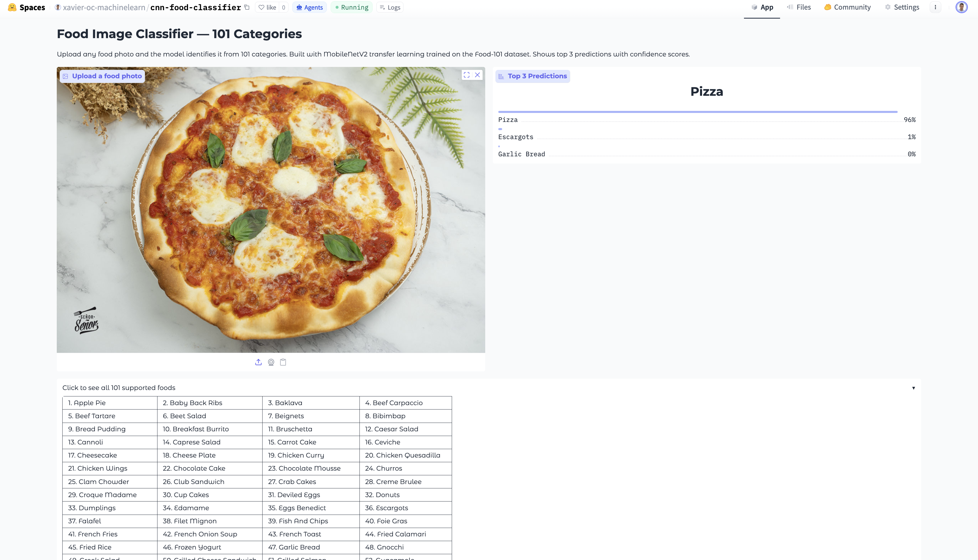Click the '45. Fried Rice' cell
This screenshot has width=978, height=560.
tap(110, 547)
